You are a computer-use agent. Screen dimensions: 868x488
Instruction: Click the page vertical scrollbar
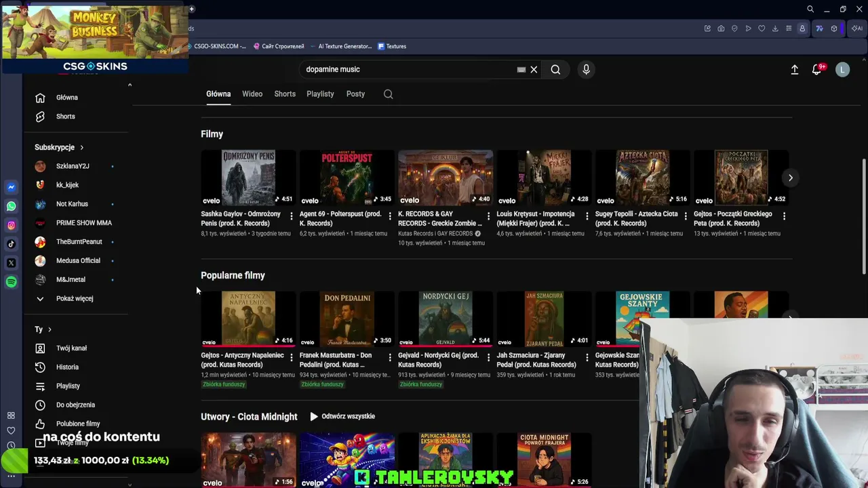coord(864,216)
